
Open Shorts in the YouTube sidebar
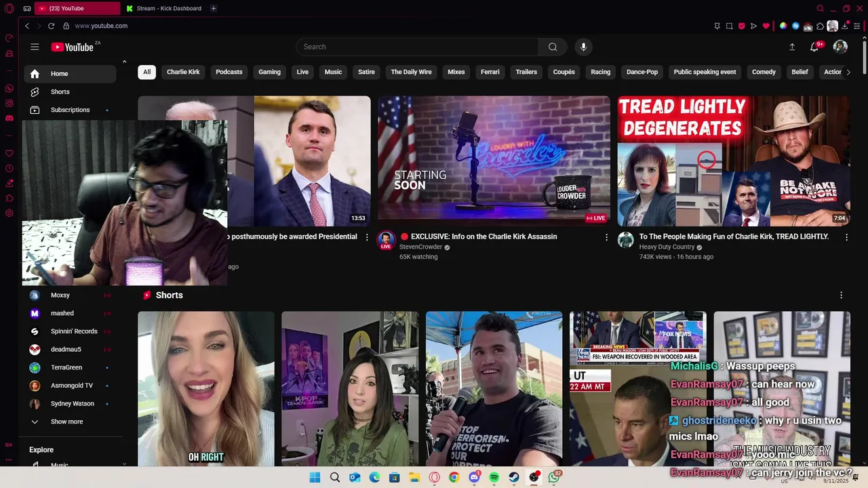point(70,92)
